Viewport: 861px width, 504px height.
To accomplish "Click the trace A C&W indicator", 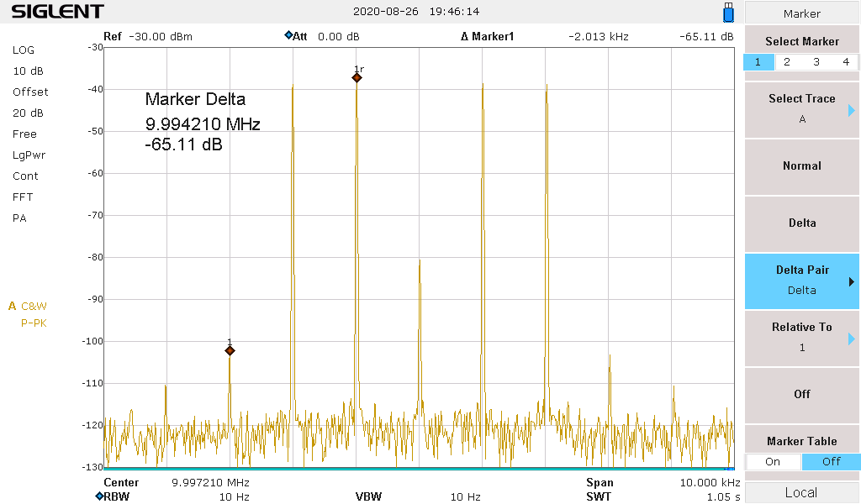I will (x=28, y=307).
